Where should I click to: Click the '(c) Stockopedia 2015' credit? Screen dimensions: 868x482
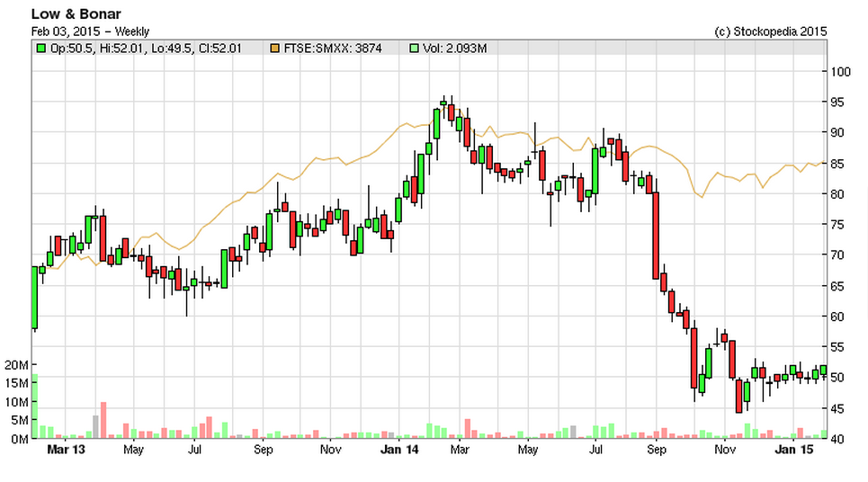(x=771, y=31)
